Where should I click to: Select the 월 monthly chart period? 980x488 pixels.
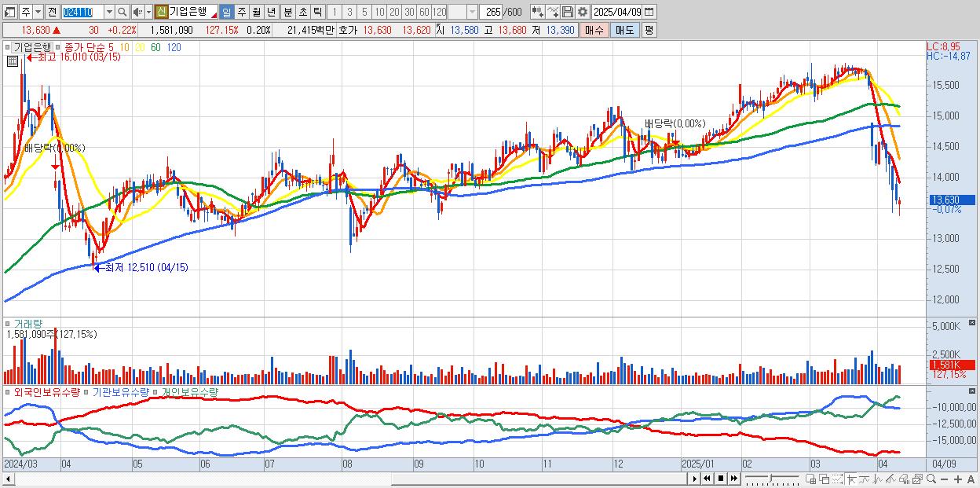coord(256,12)
